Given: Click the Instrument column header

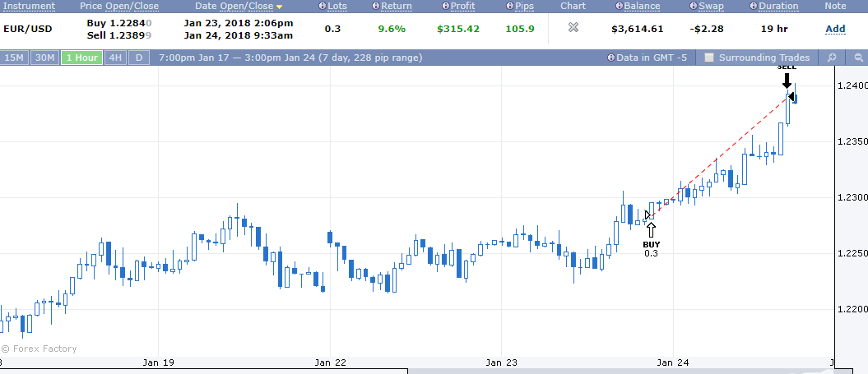Looking at the screenshot, I should 30,6.
